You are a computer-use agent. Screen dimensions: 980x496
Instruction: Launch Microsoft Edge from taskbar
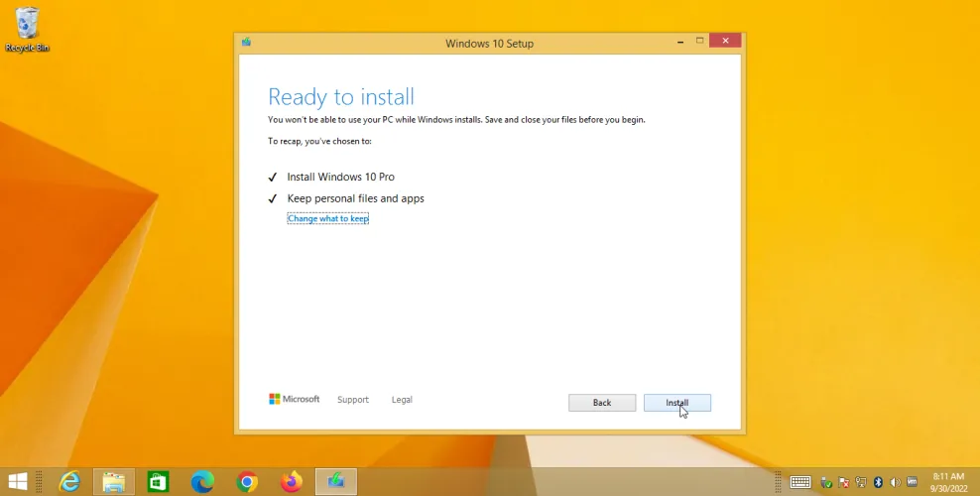[x=202, y=482]
